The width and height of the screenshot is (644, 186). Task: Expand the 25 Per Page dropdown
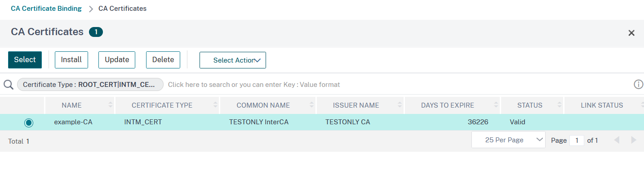point(508,140)
